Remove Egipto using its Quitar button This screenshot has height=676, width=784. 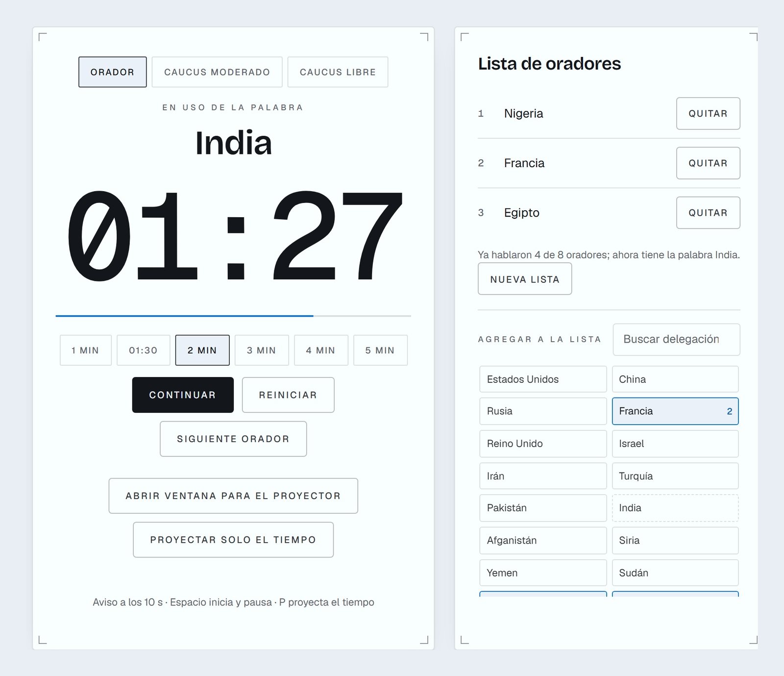point(708,213)
